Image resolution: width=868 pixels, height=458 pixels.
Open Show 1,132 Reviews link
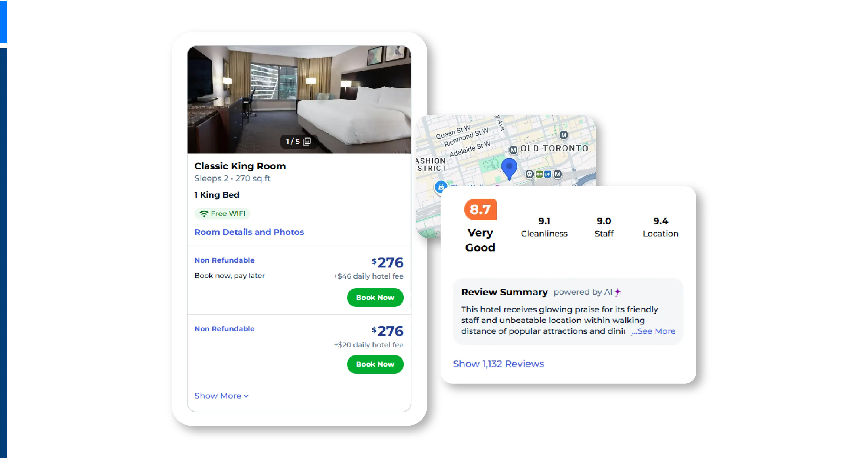[498, 364]
